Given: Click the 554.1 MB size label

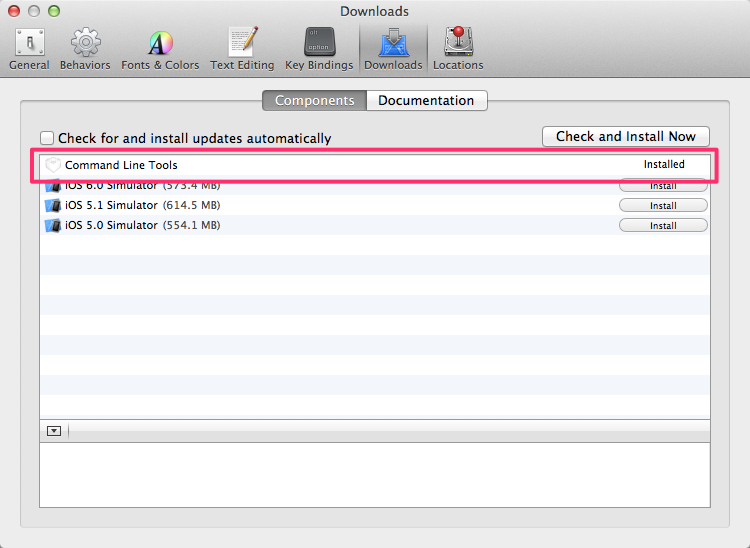Looking at the screenshot, I should [191, 225].
